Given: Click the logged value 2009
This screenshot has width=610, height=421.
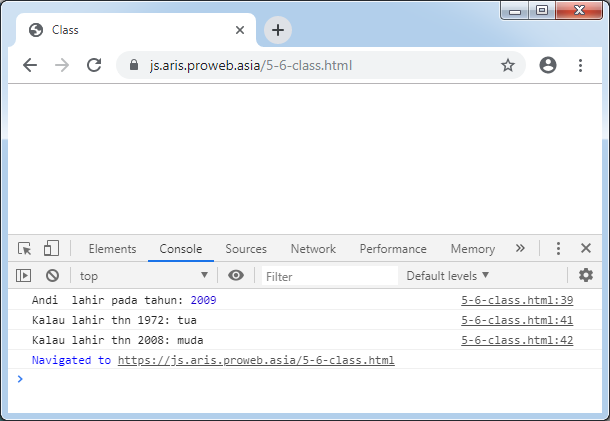Looking at the screenshot, I should coord(203,300).
